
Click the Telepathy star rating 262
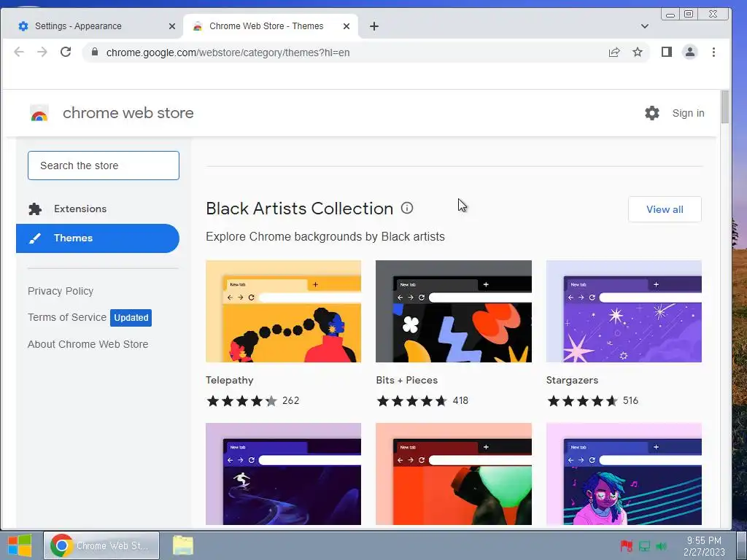tap(253, 401)
